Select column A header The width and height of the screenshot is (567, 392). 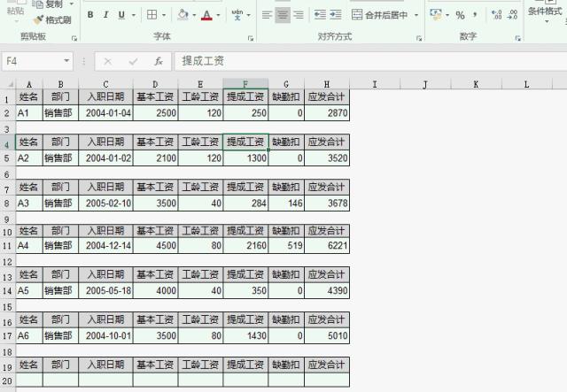click(x=29, y=84)
